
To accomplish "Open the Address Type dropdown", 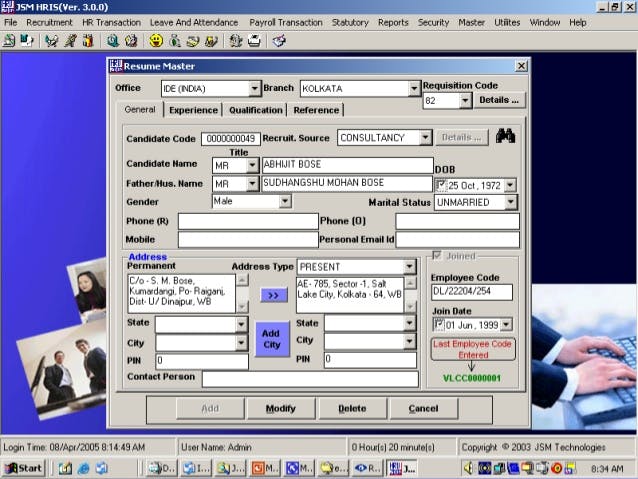I will pos(410,267).
